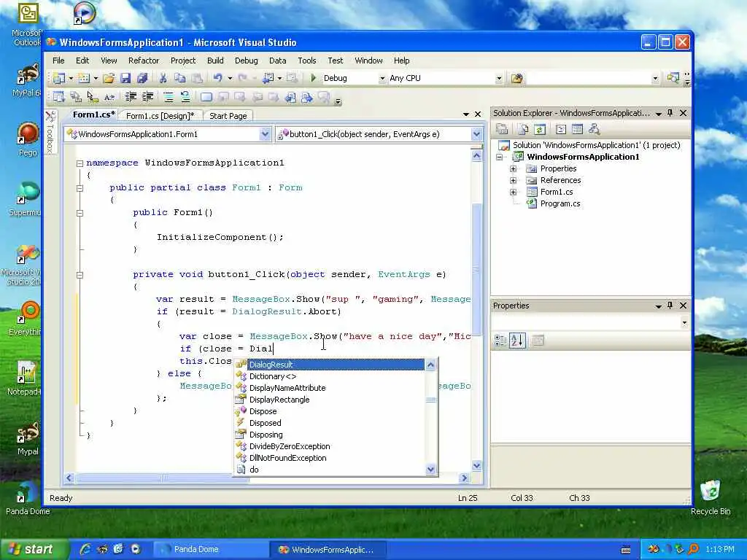Refresh the Solution Explorer tree
This screenshot has width=747, height=560.
539,129
